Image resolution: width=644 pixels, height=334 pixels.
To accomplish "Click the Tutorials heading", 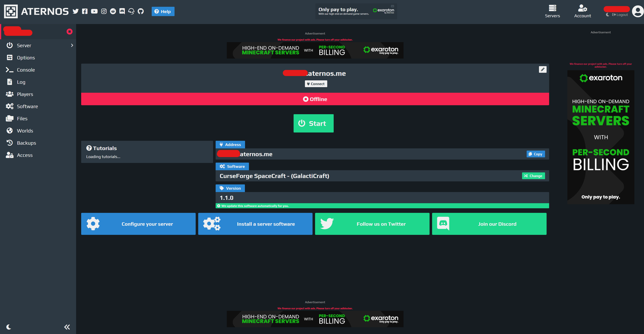I will coord(102,148).
